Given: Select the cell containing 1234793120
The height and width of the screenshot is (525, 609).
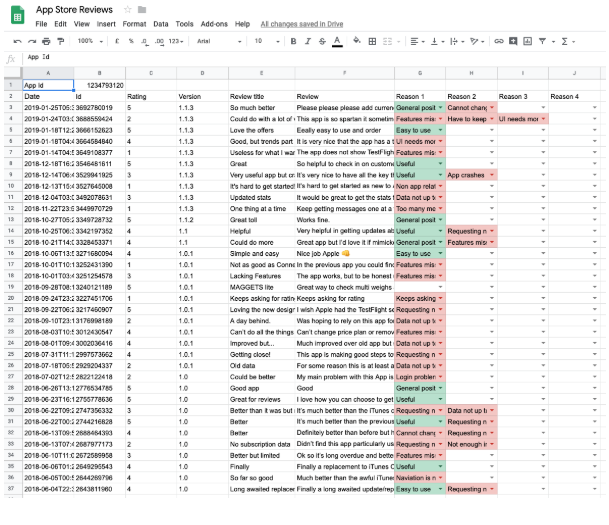Looking at the screenshot, I should (99, 85).
